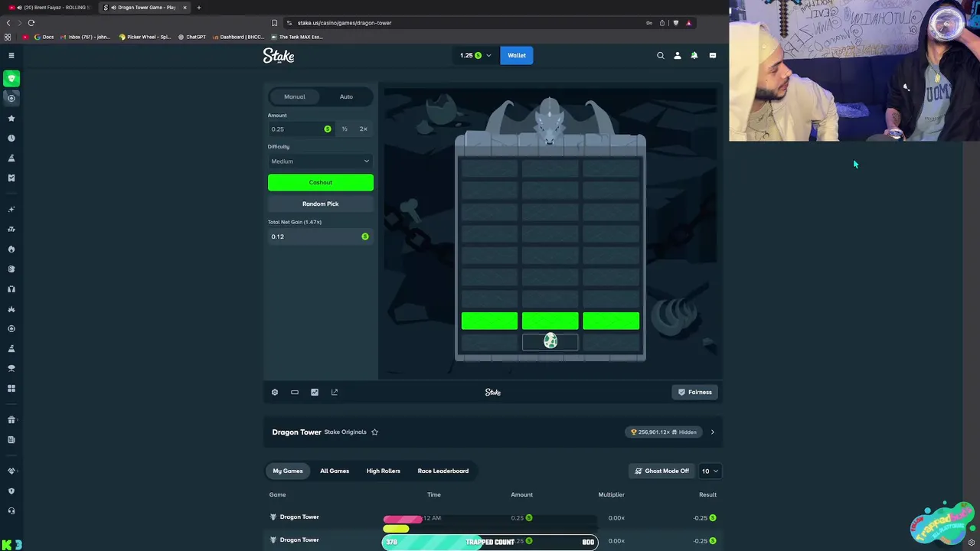This screenshot has width=980, height=551.
Task: Click the Stake logo in header
Action: (279, 55)
